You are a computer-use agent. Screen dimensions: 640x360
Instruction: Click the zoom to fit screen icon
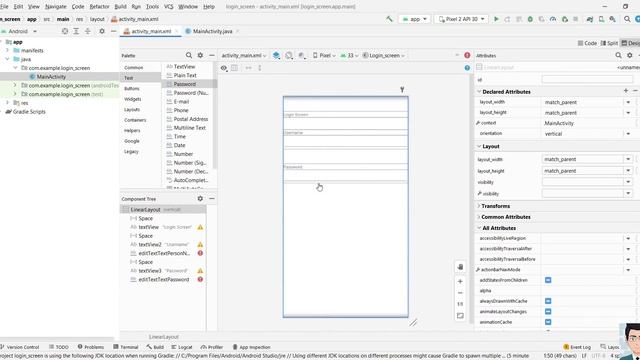click(x=460, y=316)
